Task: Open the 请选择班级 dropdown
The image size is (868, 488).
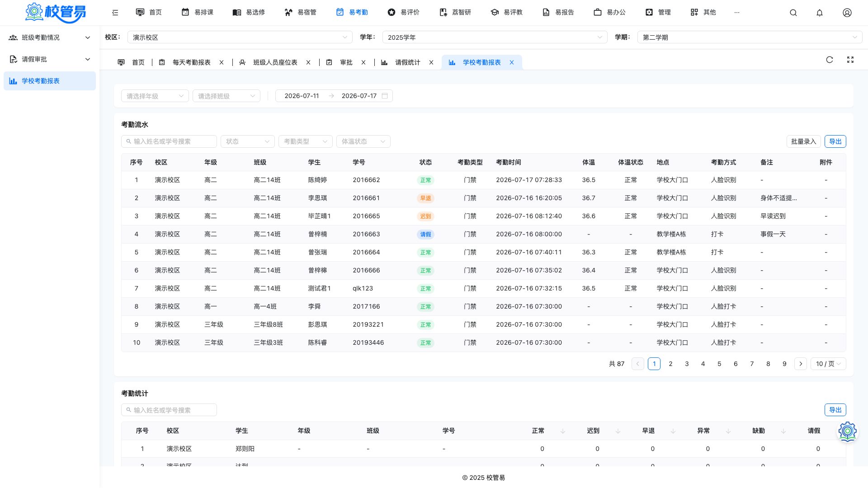Action: [x=226, y=96]
